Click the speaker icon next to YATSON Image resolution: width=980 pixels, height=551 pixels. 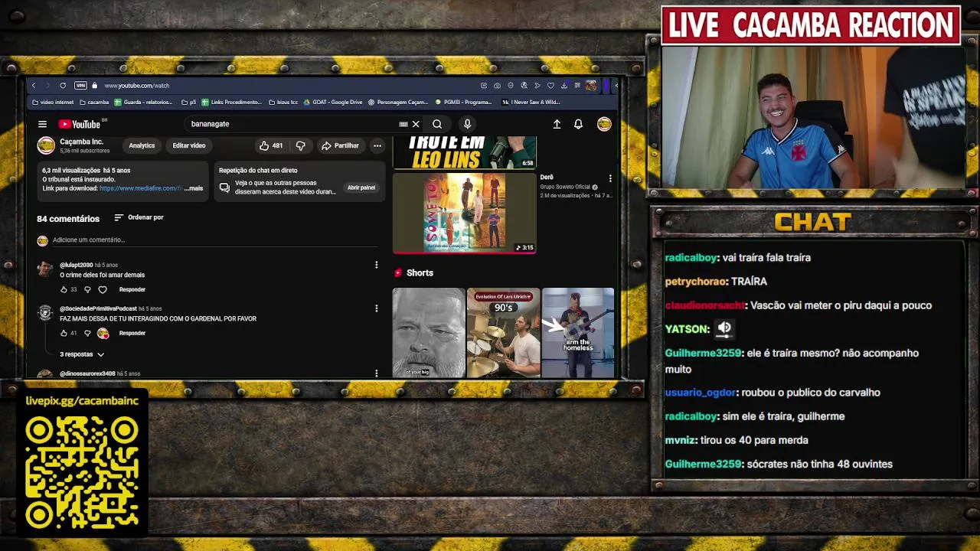point(724,328)
